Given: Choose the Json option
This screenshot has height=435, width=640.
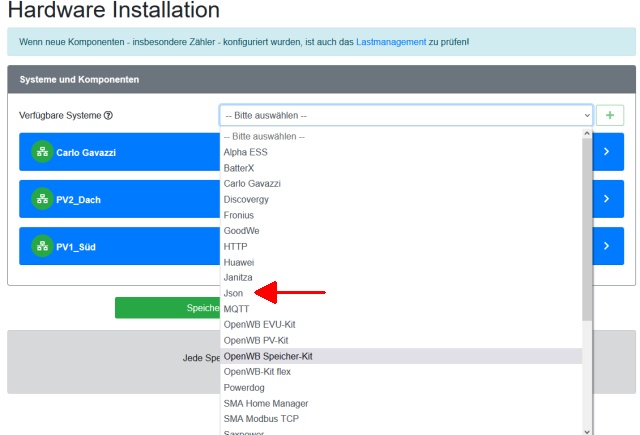Looking at the screenshot, I should (x=401, y=293).
